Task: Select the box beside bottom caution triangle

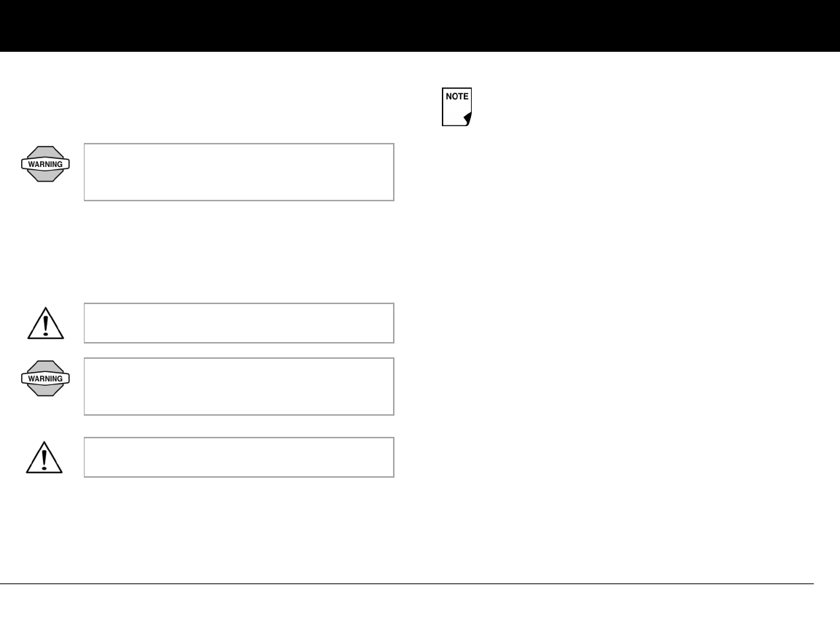Action: click(x=239, y=457)
